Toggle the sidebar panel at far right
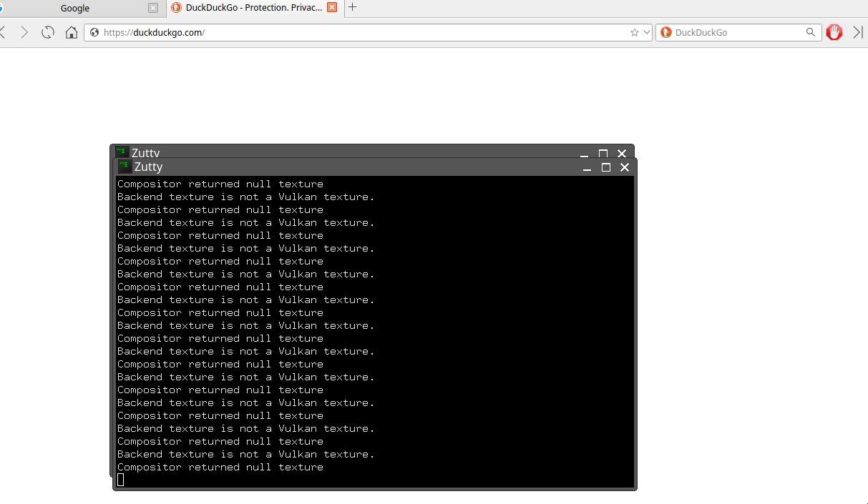 point(858,32)
